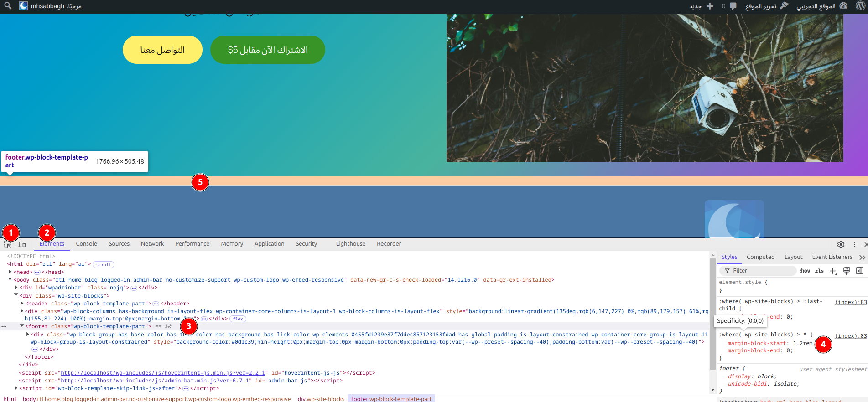Expand the wp-block-columns div node

pyautogui.click(x=22, y=311)
